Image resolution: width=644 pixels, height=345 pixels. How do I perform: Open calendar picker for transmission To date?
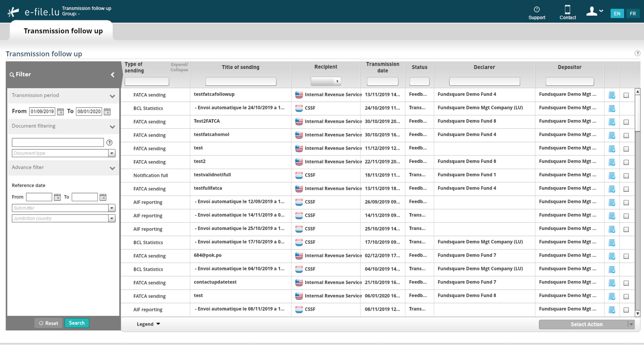click(x=107, y=112)
